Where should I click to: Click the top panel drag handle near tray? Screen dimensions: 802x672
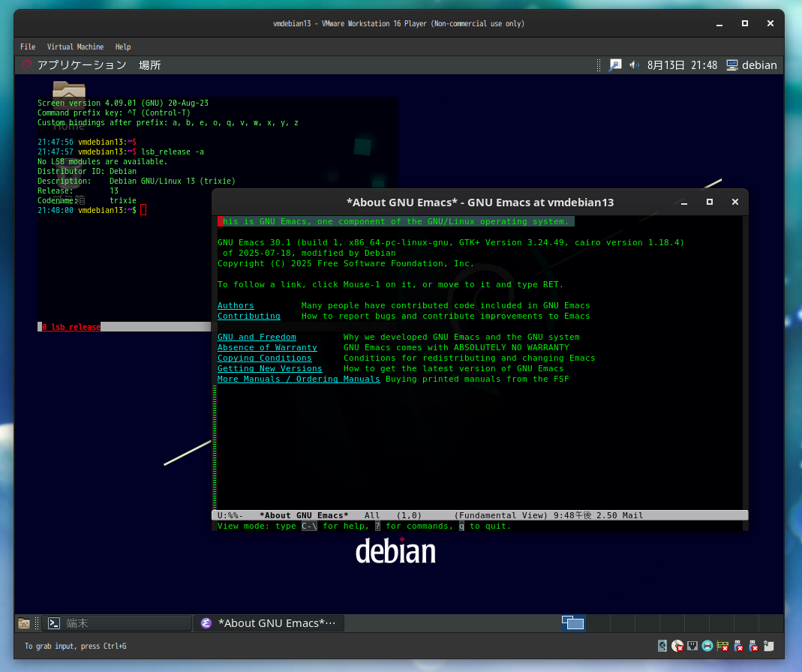[599, 65]
